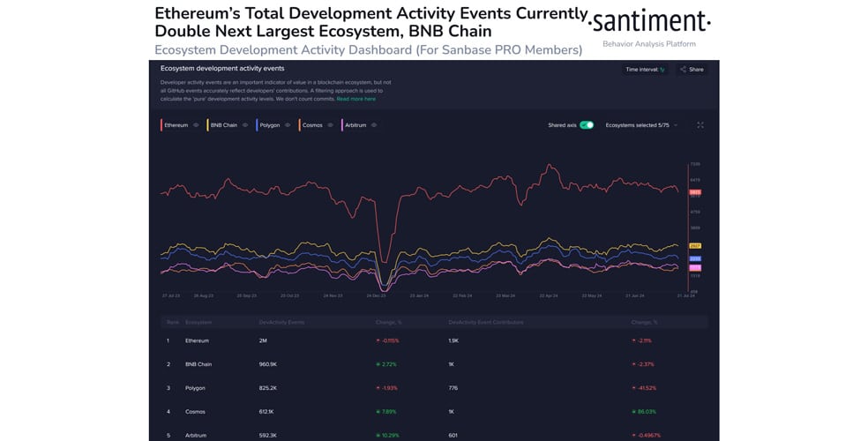
Task: Click the santiment logo
Action: click(x=649, y=22)
